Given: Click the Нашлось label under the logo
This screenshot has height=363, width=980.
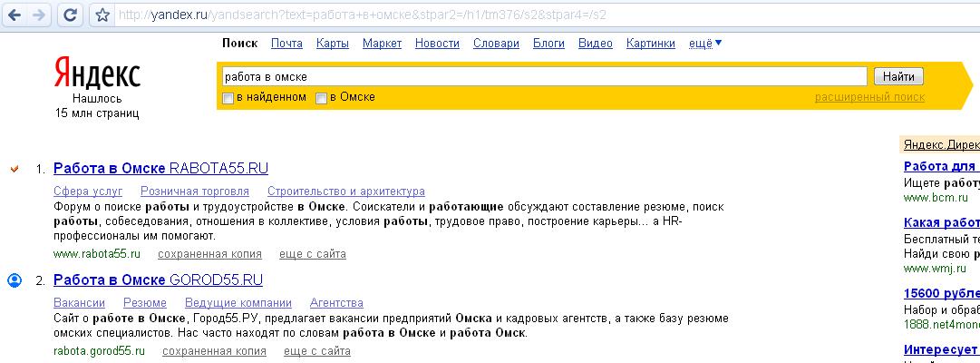Looking at the screenshot, I should [97, 99].
